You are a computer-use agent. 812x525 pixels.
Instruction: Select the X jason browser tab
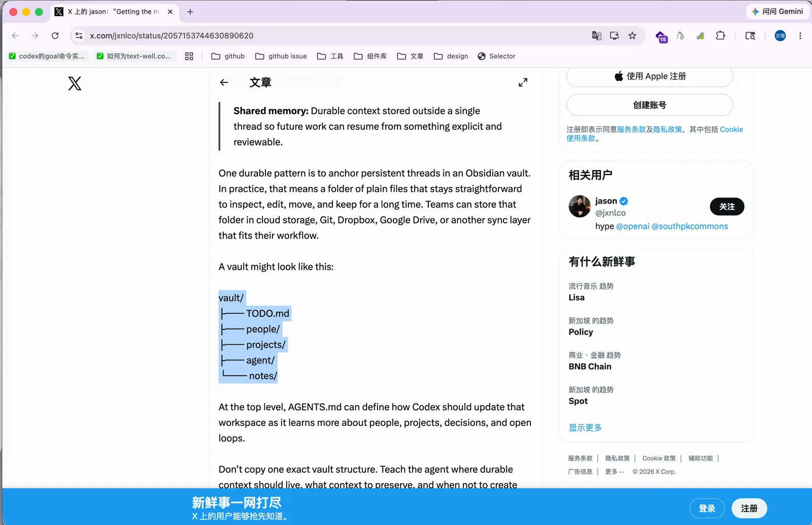(114, 12)
